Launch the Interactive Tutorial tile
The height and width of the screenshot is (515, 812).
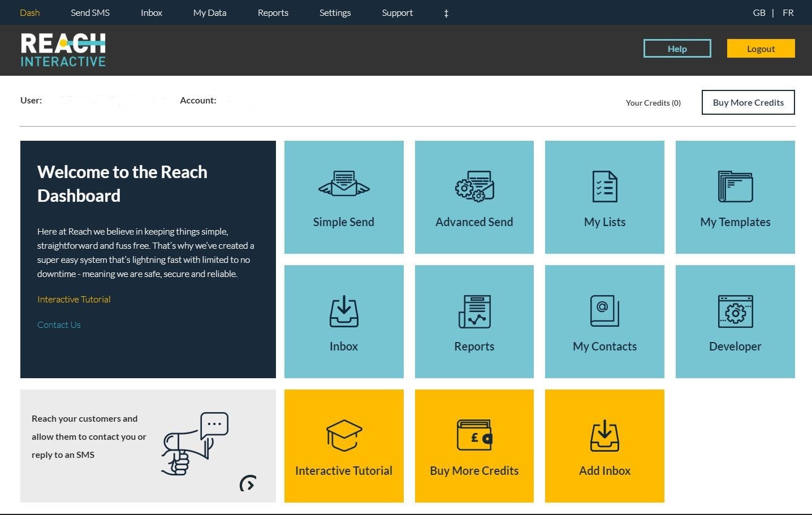pos(343,445)
